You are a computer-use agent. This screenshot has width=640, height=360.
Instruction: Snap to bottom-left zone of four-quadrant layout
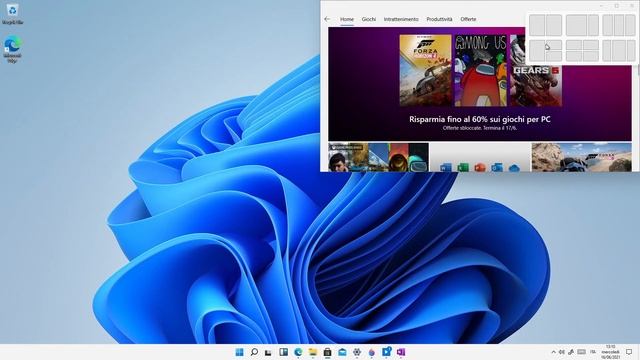click(x=573, y=56)
